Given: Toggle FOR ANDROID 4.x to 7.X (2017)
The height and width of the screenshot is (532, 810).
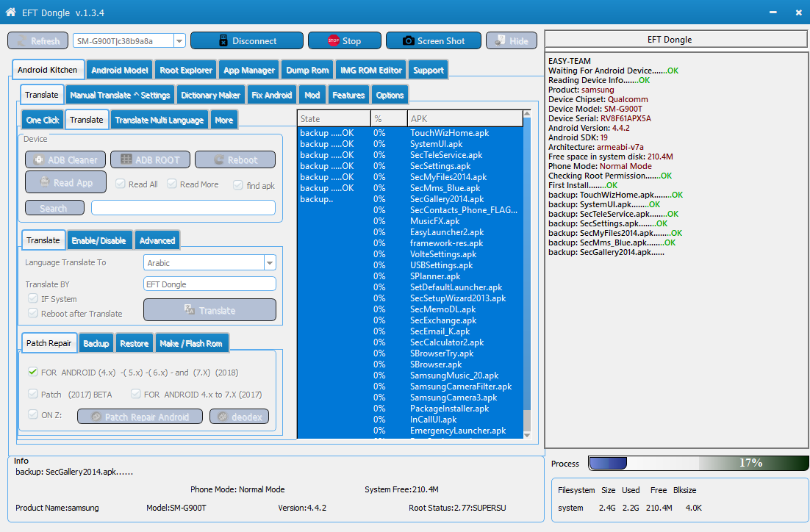Looking at the screenshot, I should click(136, 394).
